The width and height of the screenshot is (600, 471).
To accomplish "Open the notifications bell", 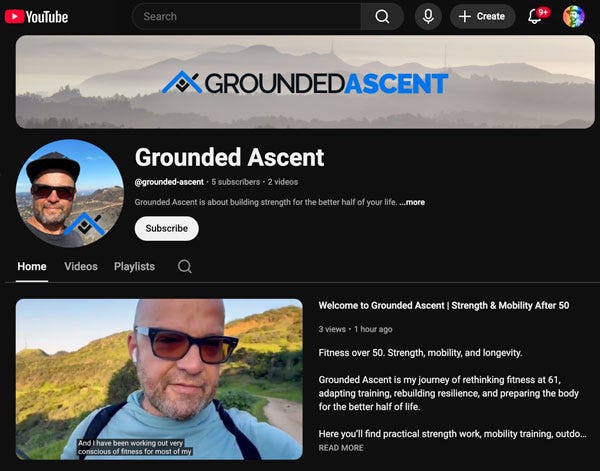I will (535, 16).
